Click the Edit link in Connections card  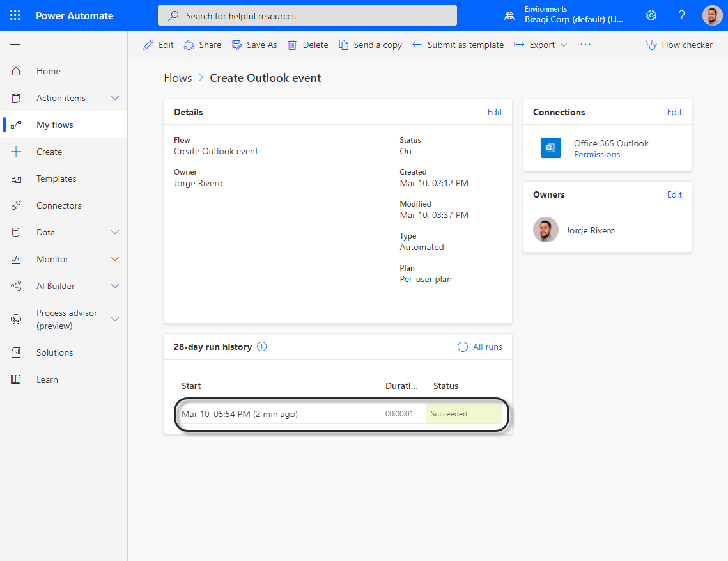(x=674, y=112)
